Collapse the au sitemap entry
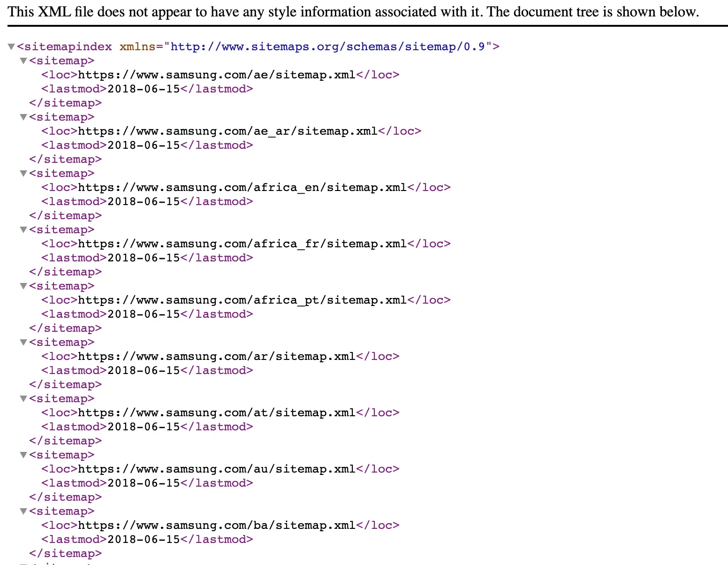This screenshot has width=728, height=565. pos(23,455)
